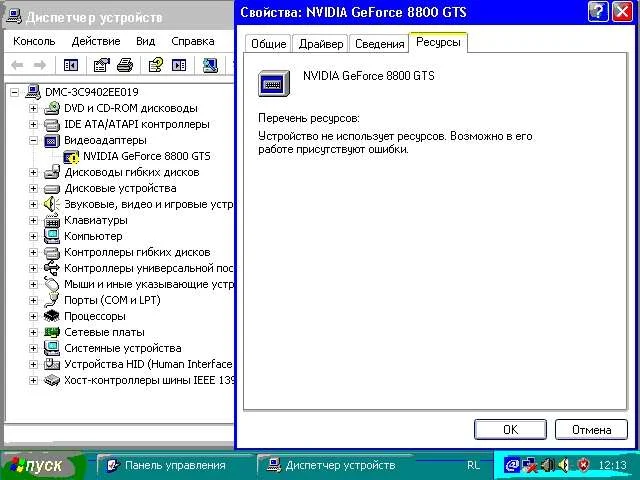The height and width of the screenshot is (480, 640).
Task: Click the action pane toggle toolbar icon
Action: pos(179,65)
